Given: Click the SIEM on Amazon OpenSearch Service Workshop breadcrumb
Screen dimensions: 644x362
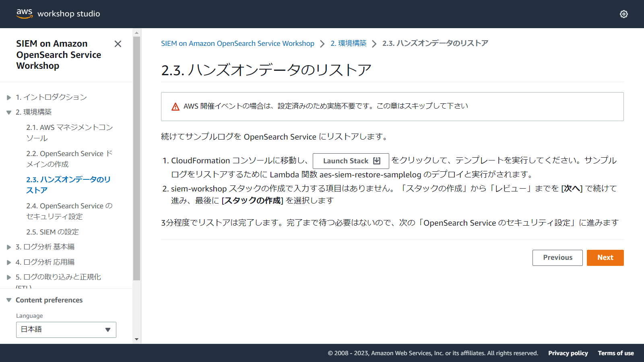Looking at the screenshot, I should pos(237,43).
